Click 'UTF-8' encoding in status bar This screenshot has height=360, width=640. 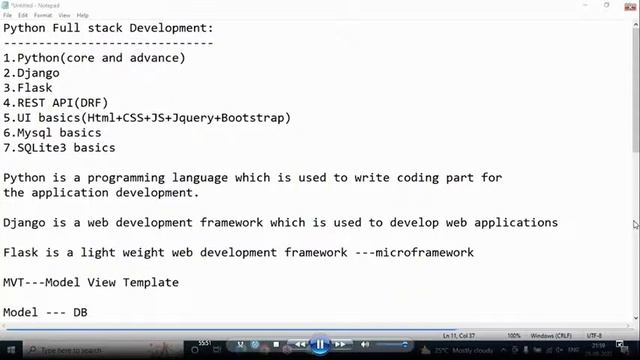[x=594, y=336]
